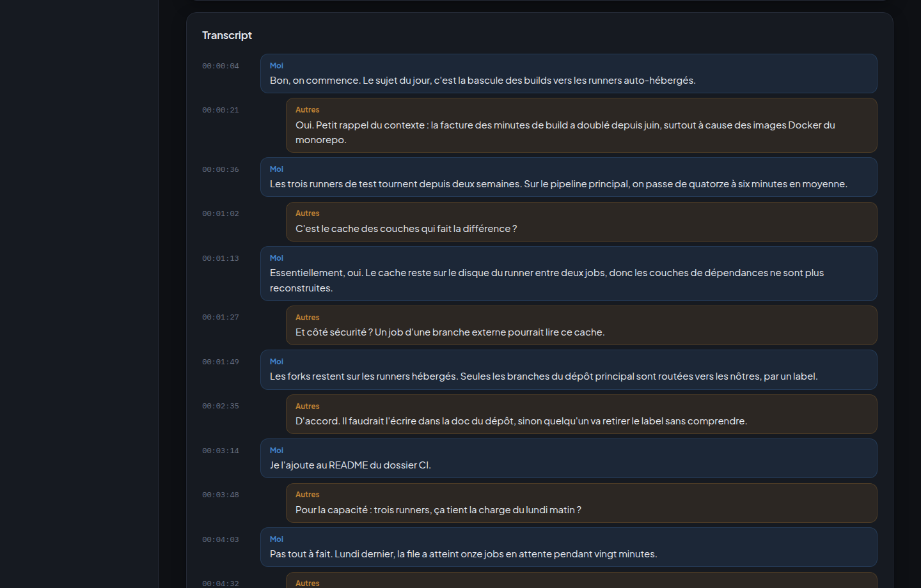Screen dimensions: 921x588
Task: Click the Moi label above "Les trois runners"
Action: tap(276, 169)
